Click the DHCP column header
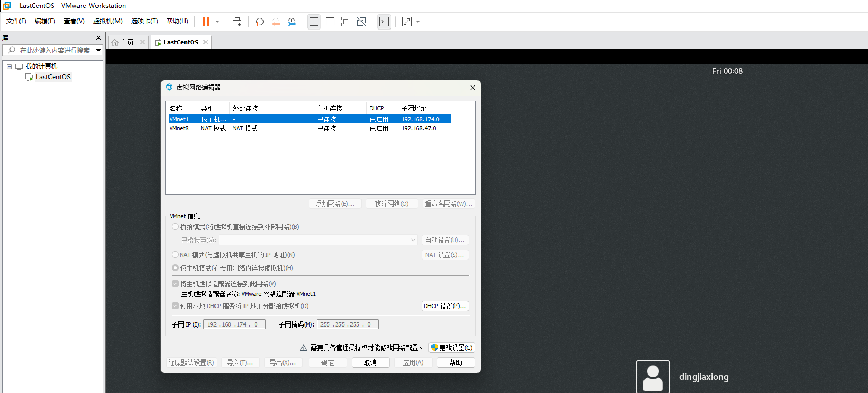The width and height of the screenshot is (868, 393). 383,108
